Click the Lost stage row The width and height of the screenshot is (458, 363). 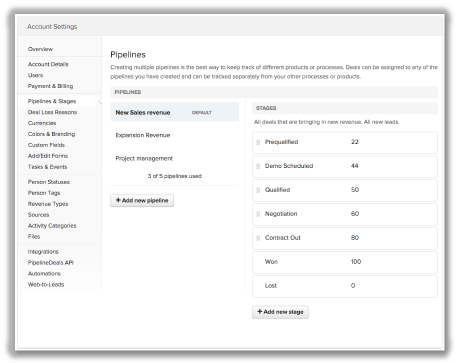345,286
